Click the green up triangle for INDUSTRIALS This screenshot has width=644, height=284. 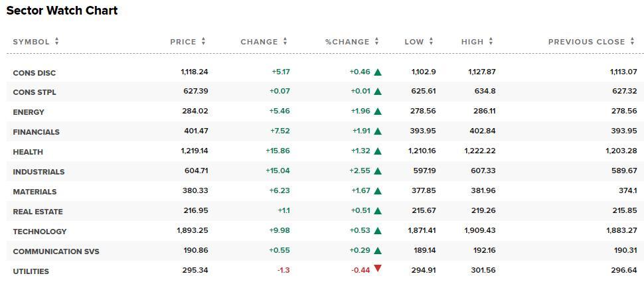tap(378, 171)
